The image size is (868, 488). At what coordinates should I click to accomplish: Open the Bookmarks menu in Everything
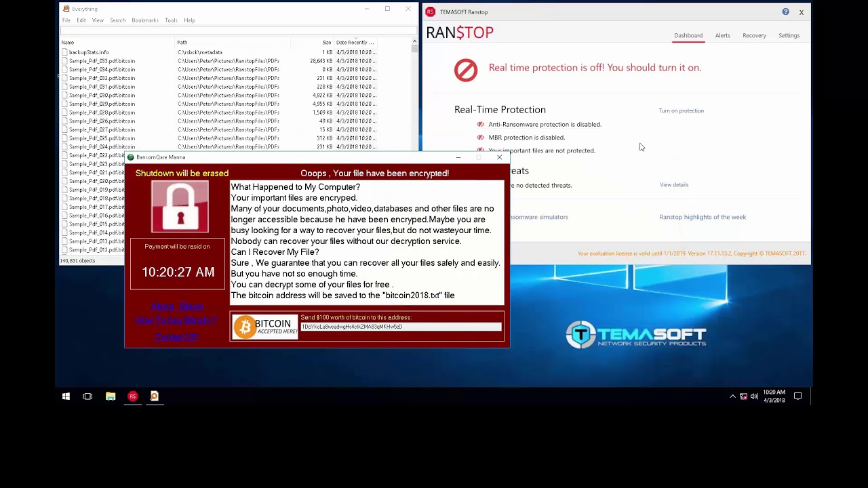[x=145, y=20]
